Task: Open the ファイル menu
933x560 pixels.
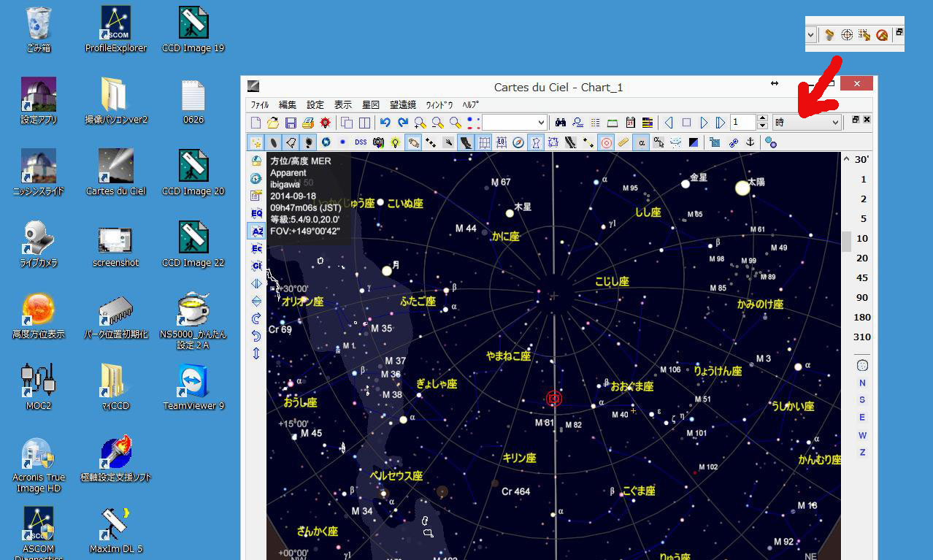Action: tap(260, 104)
